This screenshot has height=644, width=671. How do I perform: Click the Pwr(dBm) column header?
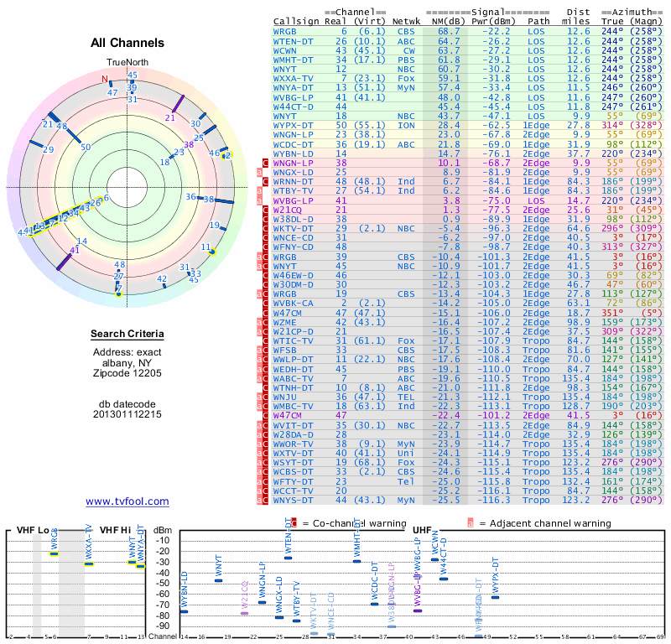pyautogui.click(x=493, y=22)
